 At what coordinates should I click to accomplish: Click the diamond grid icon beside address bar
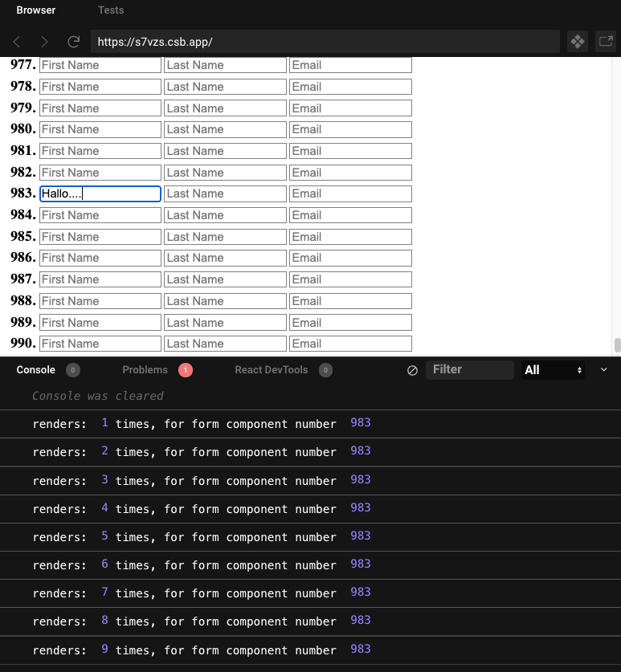pyautogui.click(x=577, y=42)
